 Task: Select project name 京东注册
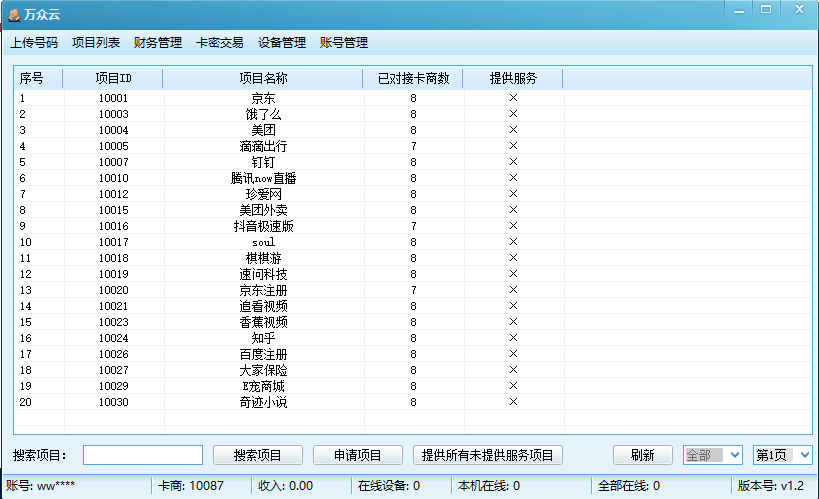(263, 290)
